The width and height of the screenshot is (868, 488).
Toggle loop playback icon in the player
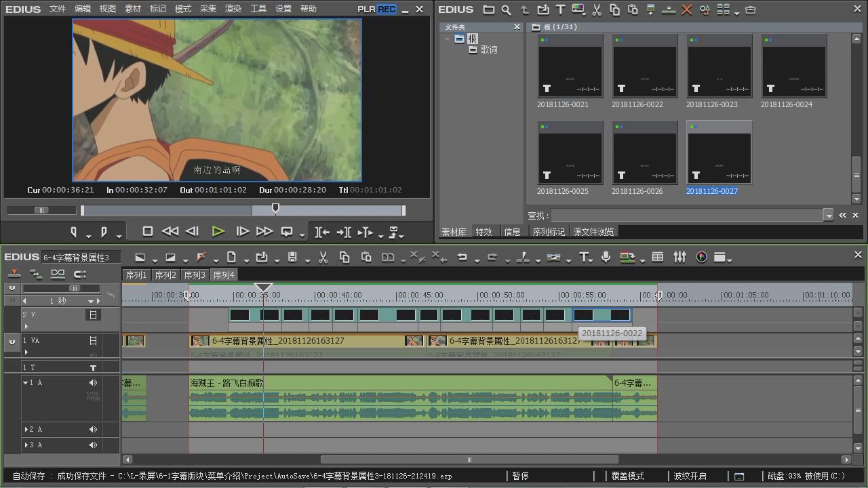pos(287,231)
